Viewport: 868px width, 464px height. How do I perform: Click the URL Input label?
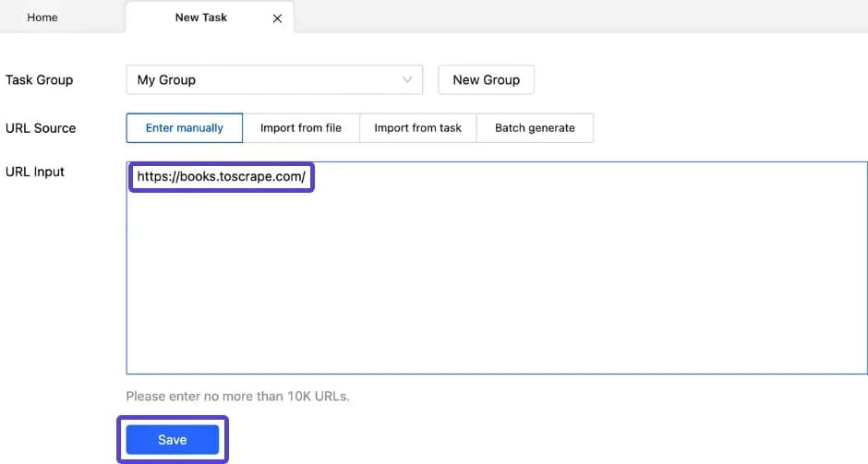coord(35,172)
